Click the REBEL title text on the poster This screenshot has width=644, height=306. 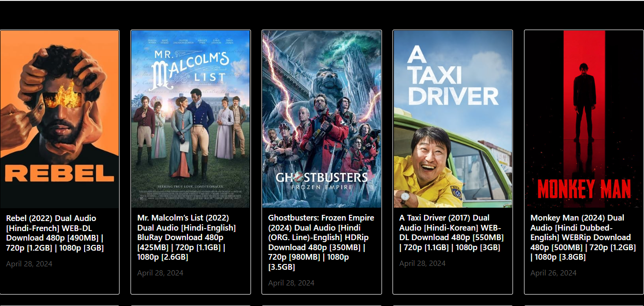tap(59, 173)
